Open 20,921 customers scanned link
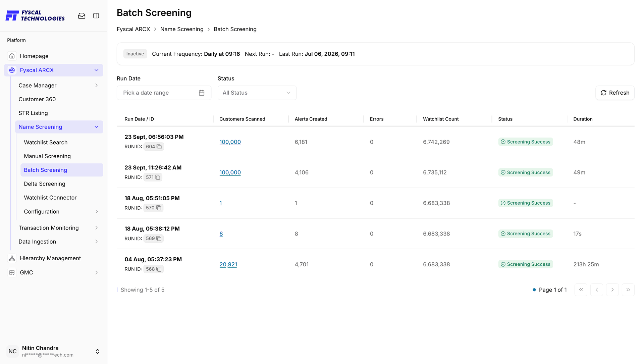Image resolution: width=644 pixels, height=364 pixels. tap(228, 264)
